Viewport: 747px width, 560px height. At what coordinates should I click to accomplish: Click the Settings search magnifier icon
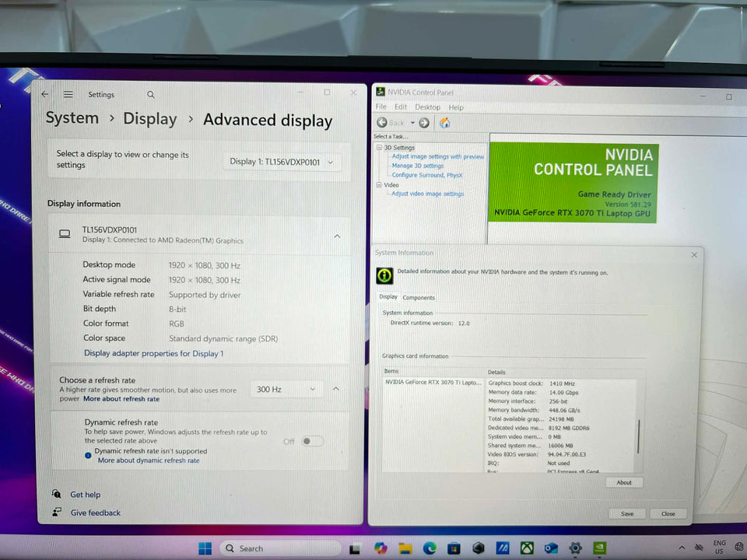coord(151,95)
